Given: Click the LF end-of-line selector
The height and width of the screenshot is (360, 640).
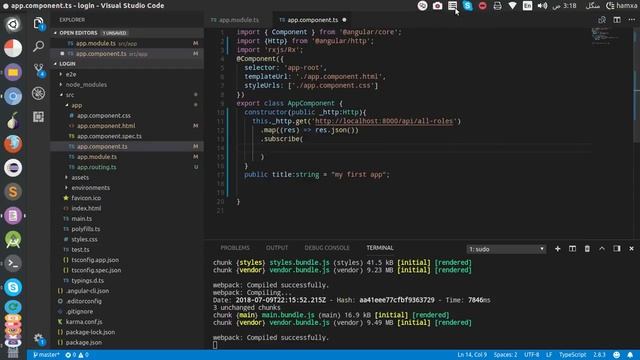Looking at the screenshot, I should [x=549, y=355].
